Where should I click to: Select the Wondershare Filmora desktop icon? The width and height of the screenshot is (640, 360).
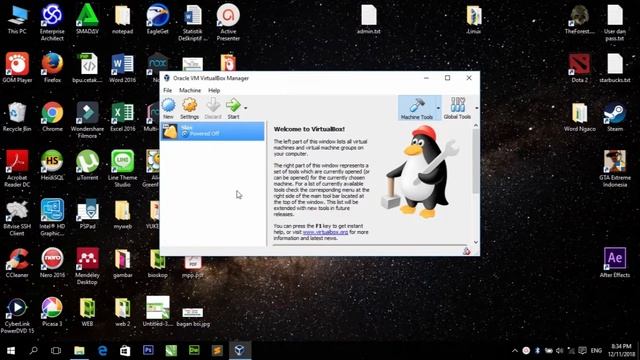coord(87,120)
